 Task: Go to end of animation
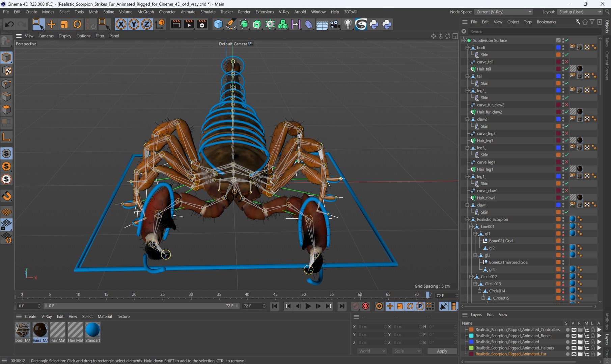[342, 306]
